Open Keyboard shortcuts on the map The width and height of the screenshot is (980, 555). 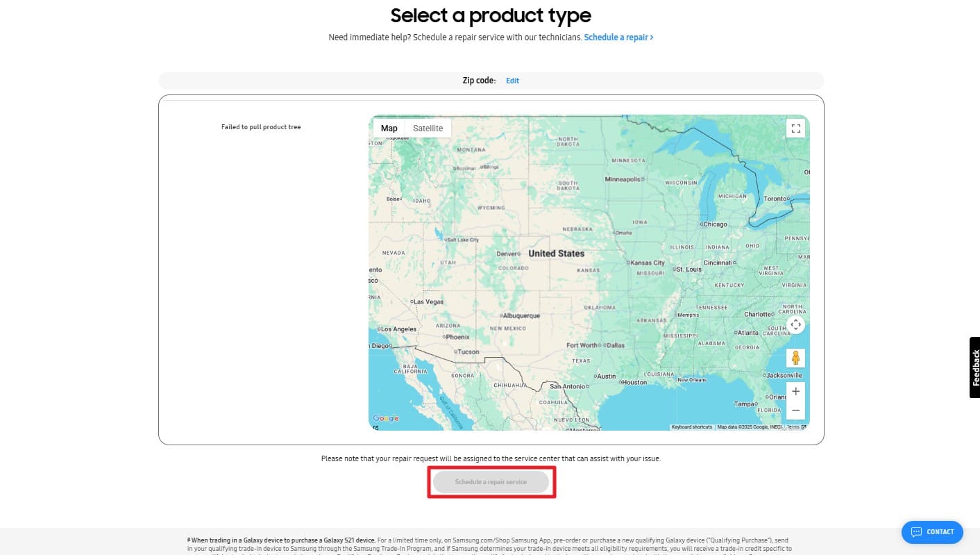[691, 427]
